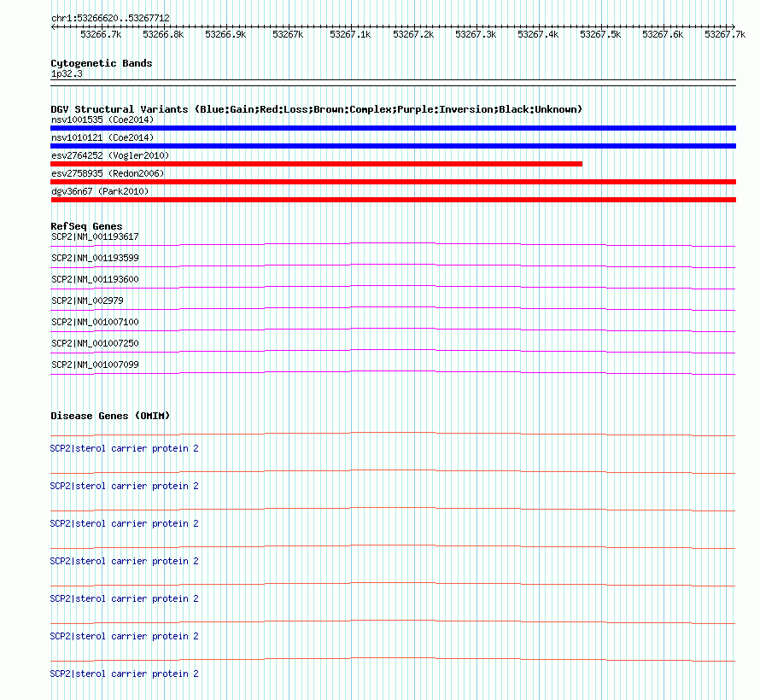The height and width of the screenshot is (700, 760).
Task: Select the SCP2|NM_001193600 transcript label
Action: tap(95, 279)
